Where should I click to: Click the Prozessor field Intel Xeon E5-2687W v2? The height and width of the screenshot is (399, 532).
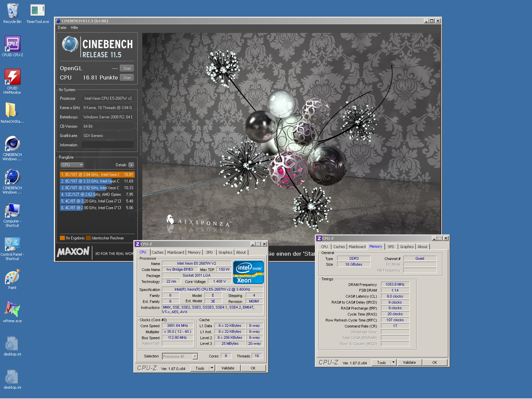pos(108,98)
